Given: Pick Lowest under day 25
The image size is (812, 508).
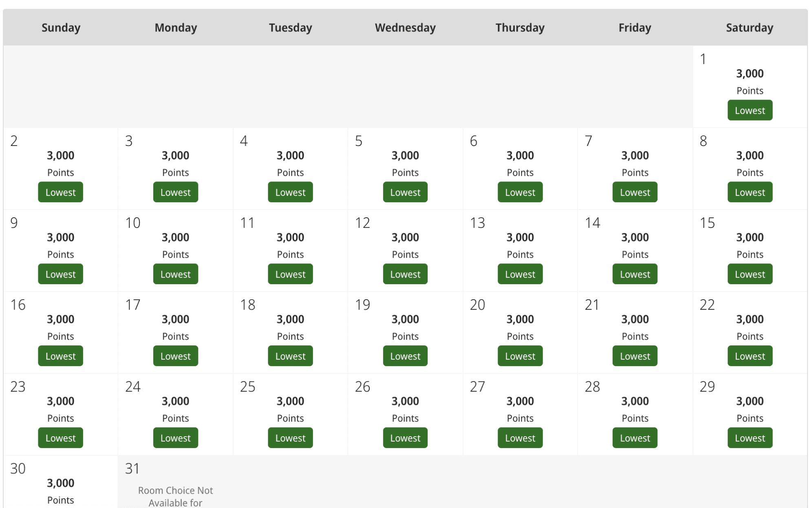Looking at the screenshot, I should [x=290, y=438].
